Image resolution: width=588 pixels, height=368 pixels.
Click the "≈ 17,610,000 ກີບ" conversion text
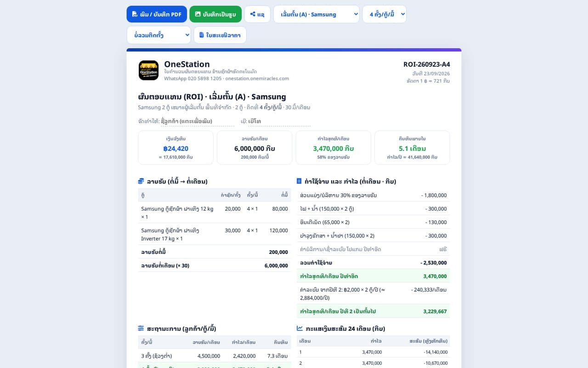pos(176,157)
